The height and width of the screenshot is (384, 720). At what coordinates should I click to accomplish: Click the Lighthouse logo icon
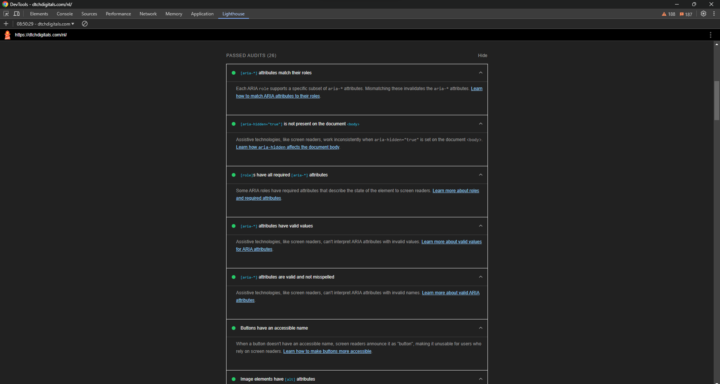pos(7,35)
